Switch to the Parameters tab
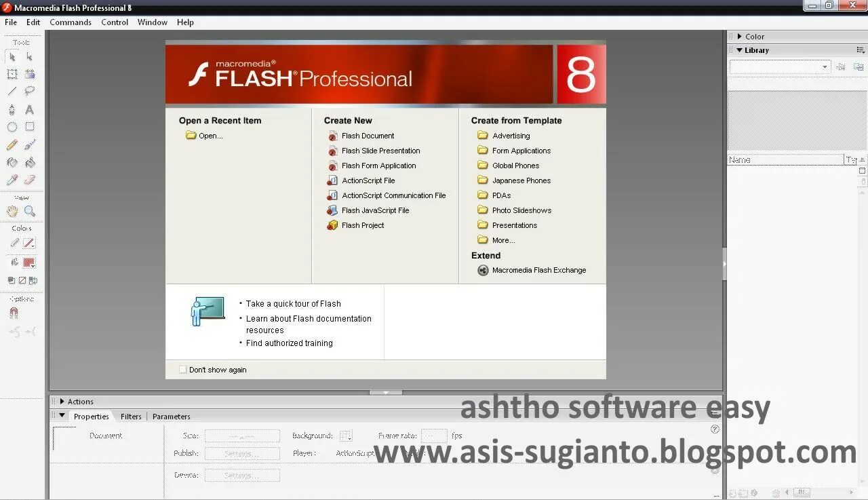Viewport: 868px width, 500px height. (x=171, y=417)
